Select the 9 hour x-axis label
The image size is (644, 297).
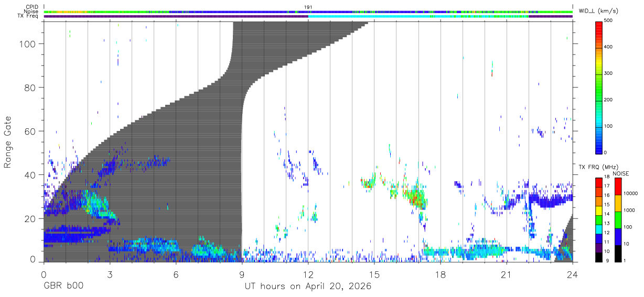pos(242,274)
